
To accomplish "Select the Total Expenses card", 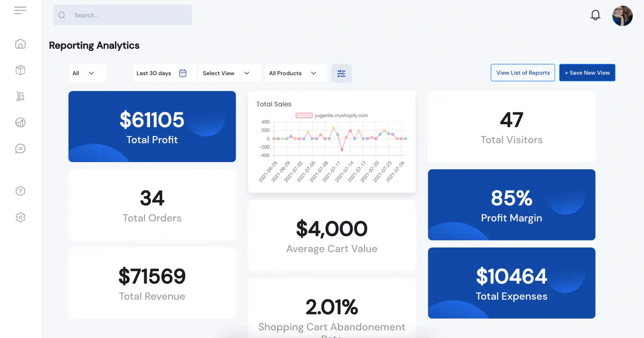I will tap(512, 283).
